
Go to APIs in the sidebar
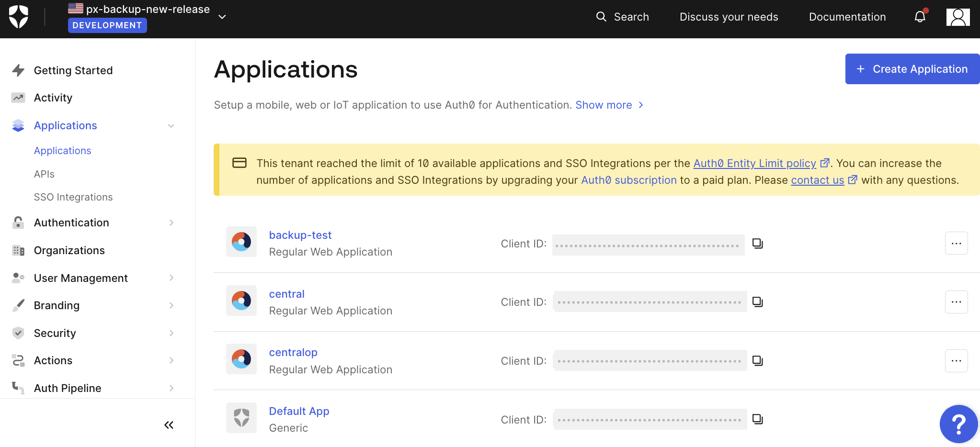pyautogui.click(x=44, y=174)
